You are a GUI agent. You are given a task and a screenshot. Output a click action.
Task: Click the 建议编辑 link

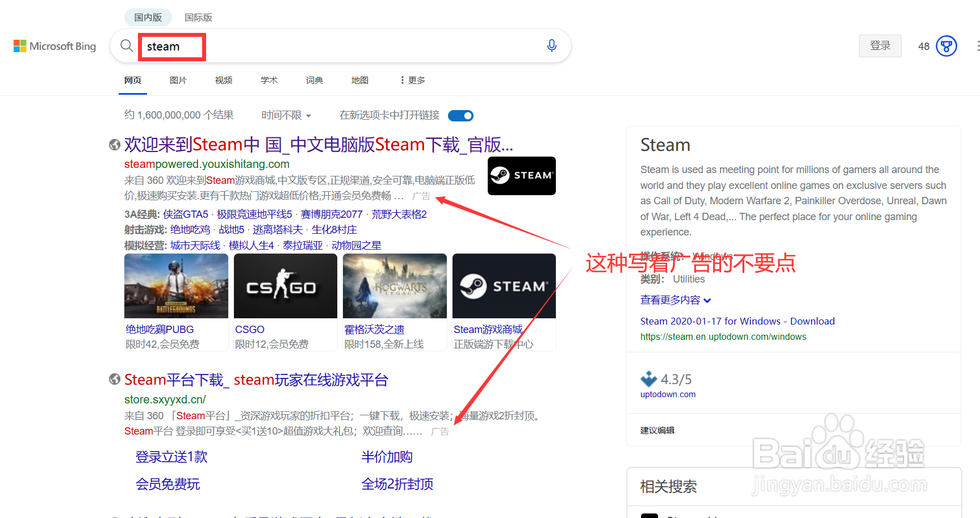(x=657, y=430)
